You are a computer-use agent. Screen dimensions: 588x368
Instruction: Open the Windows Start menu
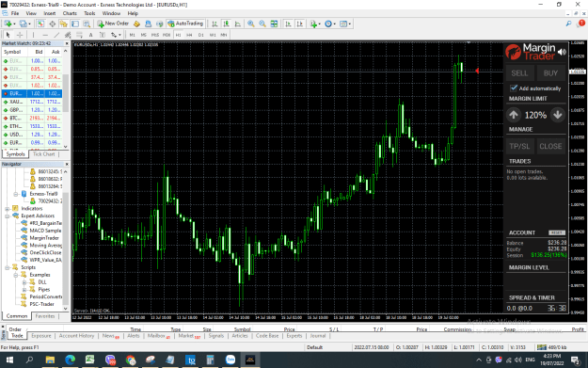(x=9, y=360)
